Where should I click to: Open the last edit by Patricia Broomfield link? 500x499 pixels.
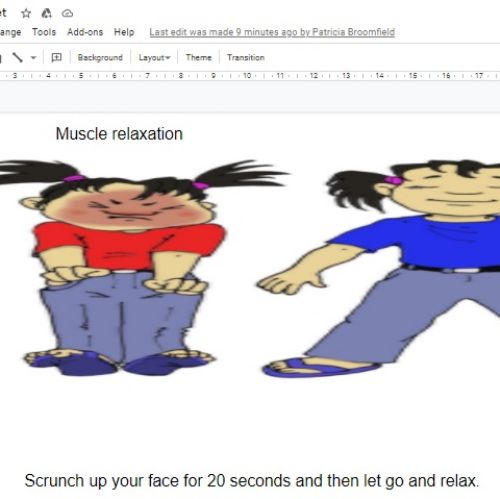[272, 32]
